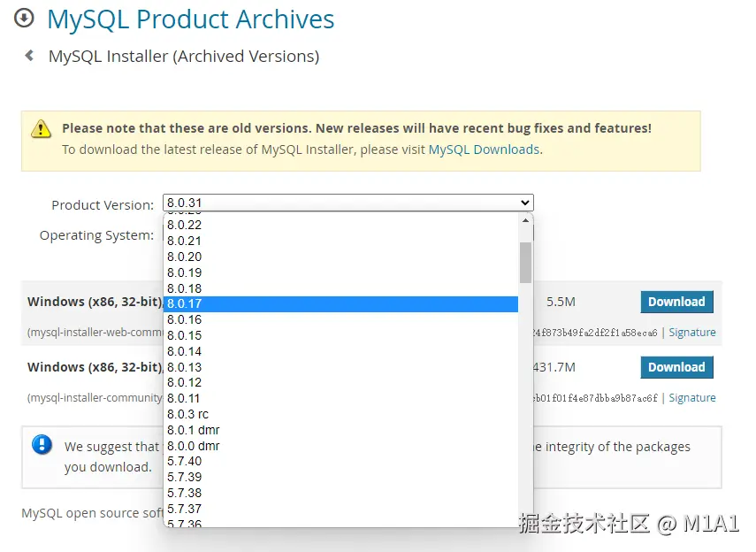Image resolution: width=756 pixels, height=552 pixels.
Task: Select version 8.0.12 from the list
Action: (x=341, y=383)
